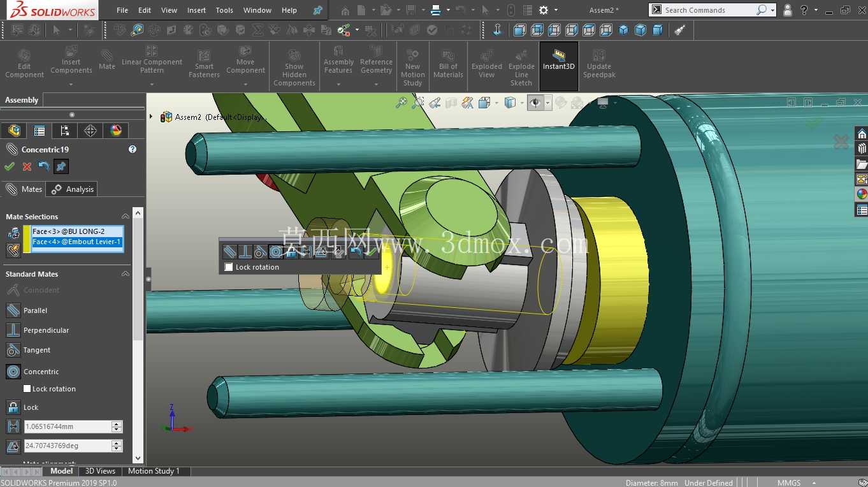Activate the Angle mate icon

13,446
